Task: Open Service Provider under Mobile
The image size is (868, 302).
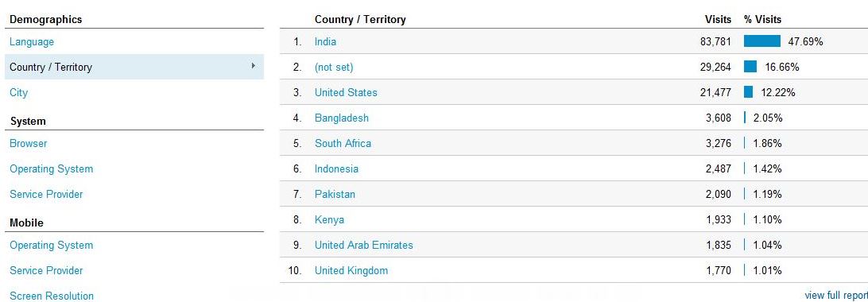Action: 46,271
